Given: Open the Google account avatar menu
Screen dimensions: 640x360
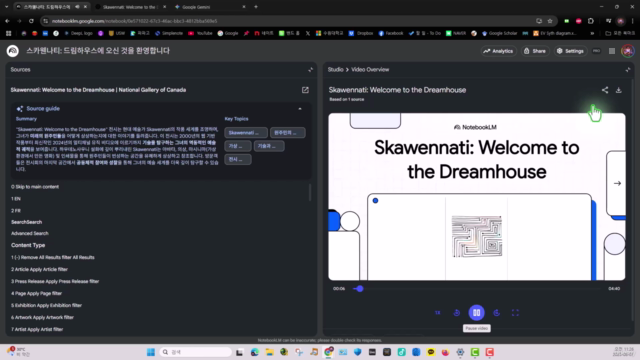Looking at the screenshot, I should 628,51.
